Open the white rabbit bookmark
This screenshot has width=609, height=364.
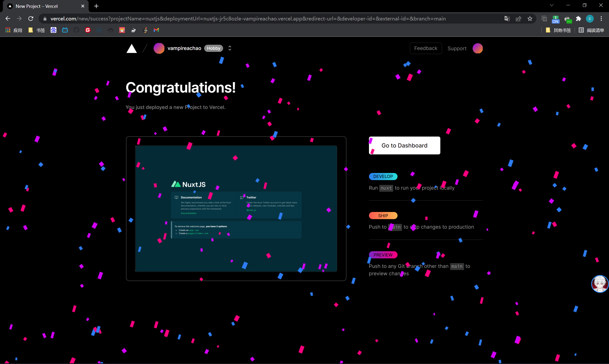click(x=133, y=30)
